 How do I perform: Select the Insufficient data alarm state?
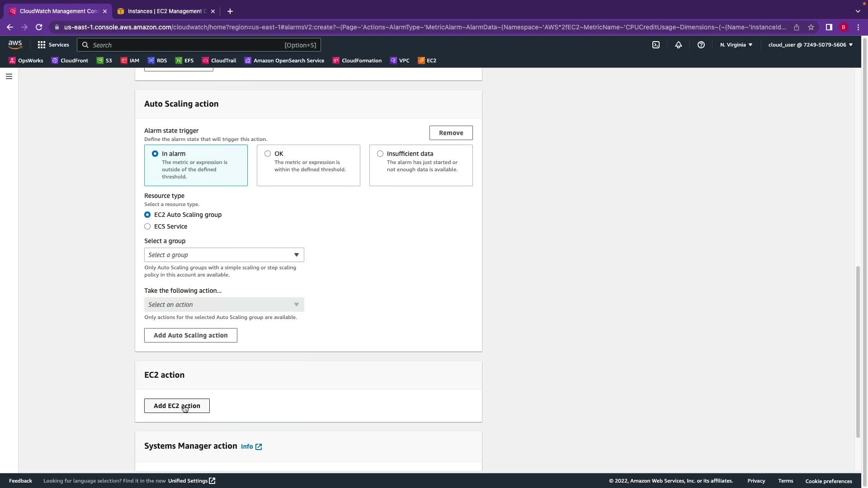[380, 154]
